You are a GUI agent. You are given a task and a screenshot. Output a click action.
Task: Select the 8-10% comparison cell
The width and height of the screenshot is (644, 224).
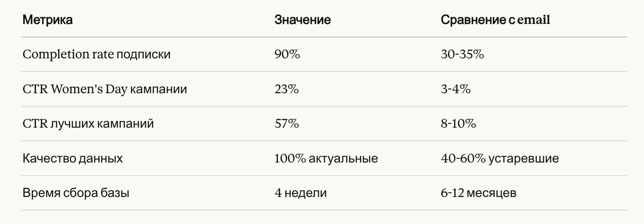[x=458, y=124]
